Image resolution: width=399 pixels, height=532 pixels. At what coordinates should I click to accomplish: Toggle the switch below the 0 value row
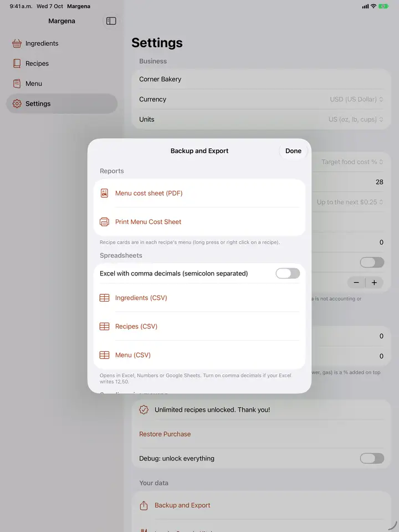point(372,262)
